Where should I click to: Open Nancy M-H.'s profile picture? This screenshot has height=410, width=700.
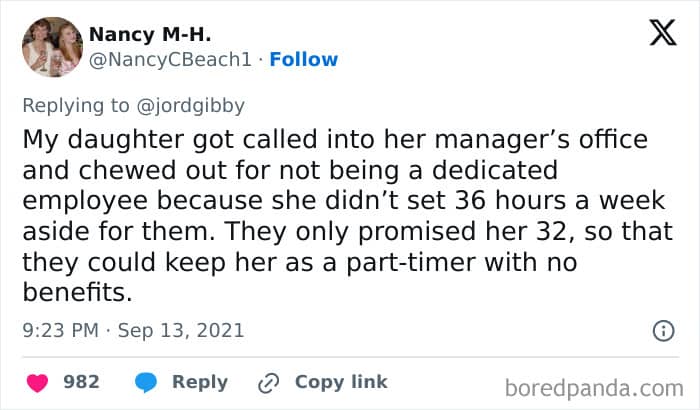coord(51,47)
